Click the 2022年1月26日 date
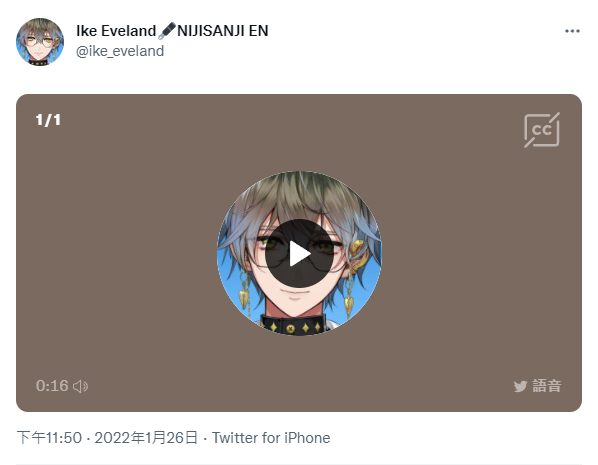Image resolution: width=598 pixels, height=465 pixels. 146,438
